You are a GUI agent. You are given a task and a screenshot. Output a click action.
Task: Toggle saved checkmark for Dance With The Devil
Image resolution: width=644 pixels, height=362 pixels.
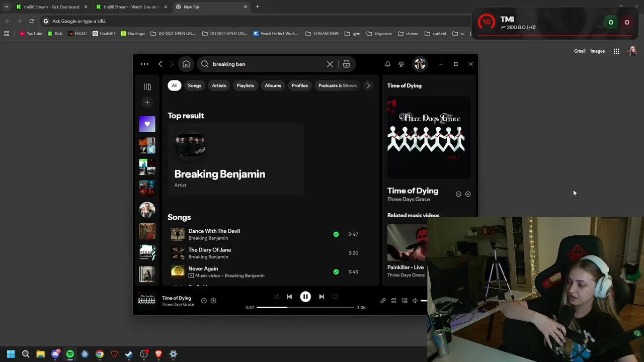[x=336, y=234]
